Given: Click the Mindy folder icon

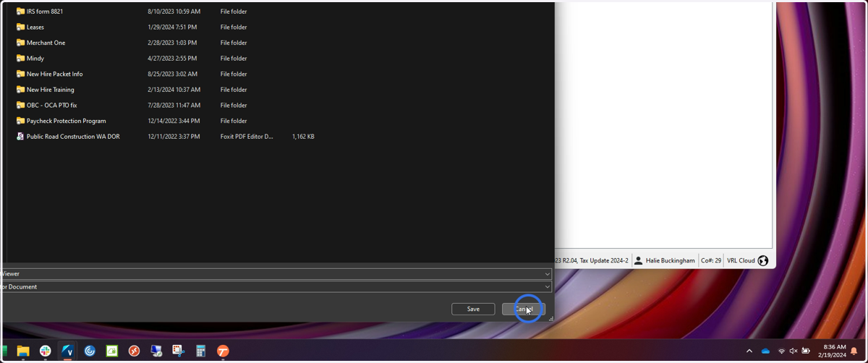Looking at the screenshot, I should pyautogui.click(x=20, y=58).
